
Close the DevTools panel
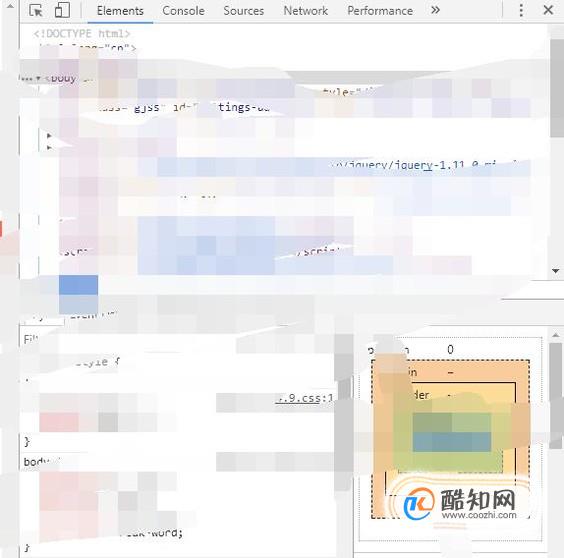(548, 10)
